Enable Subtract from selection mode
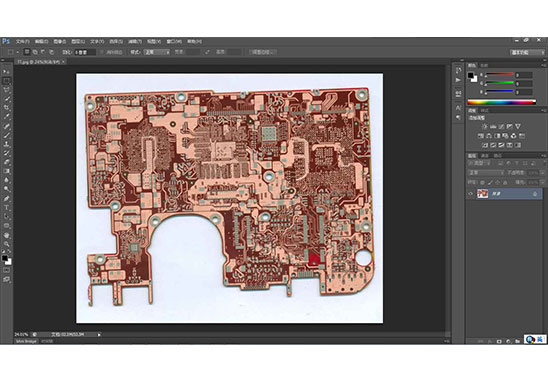Image resolution: width=548 pixels, height=382 pixels. click(x=43, y=52)
